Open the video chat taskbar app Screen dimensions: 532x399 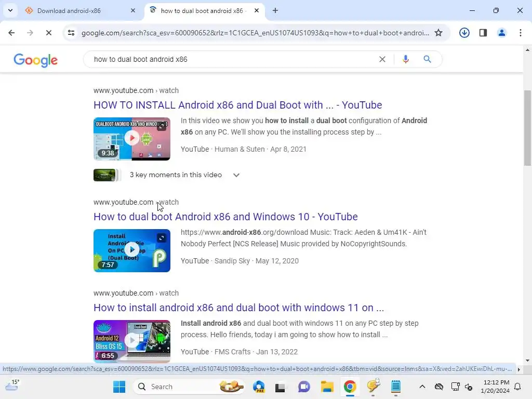pos(304,387)
